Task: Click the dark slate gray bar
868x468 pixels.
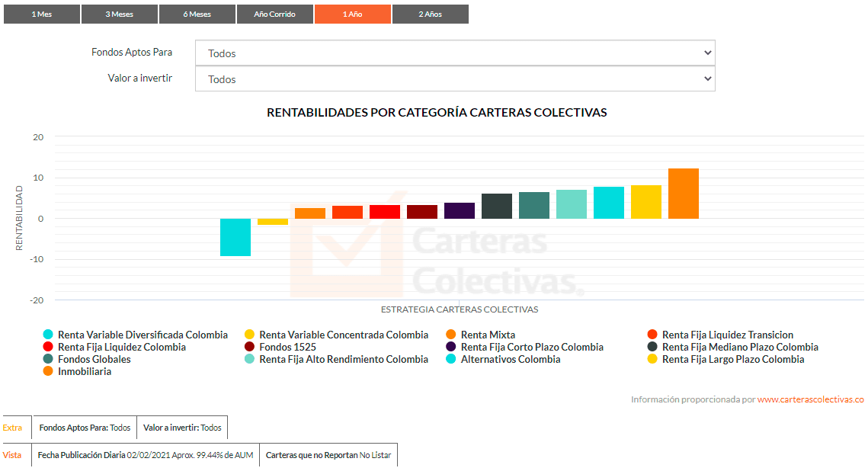Action: click(x=497, y=206)
